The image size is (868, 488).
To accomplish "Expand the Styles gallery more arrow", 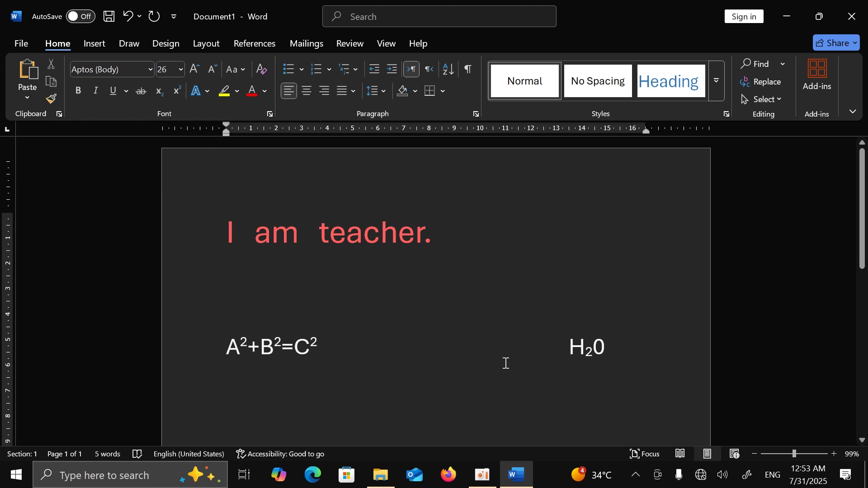I will coord(717,81).
